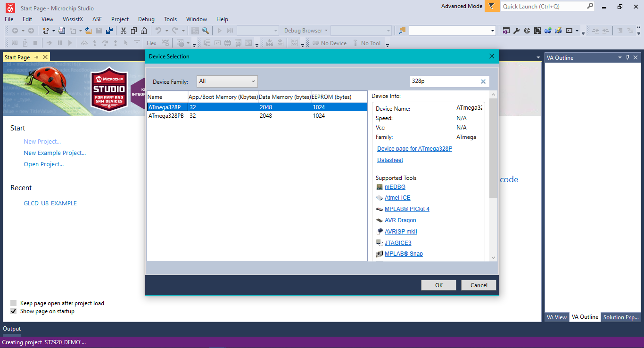The image size is (644, 348).
Task: Switch to the Solution Explorer tab
Action: pos(621,317)
